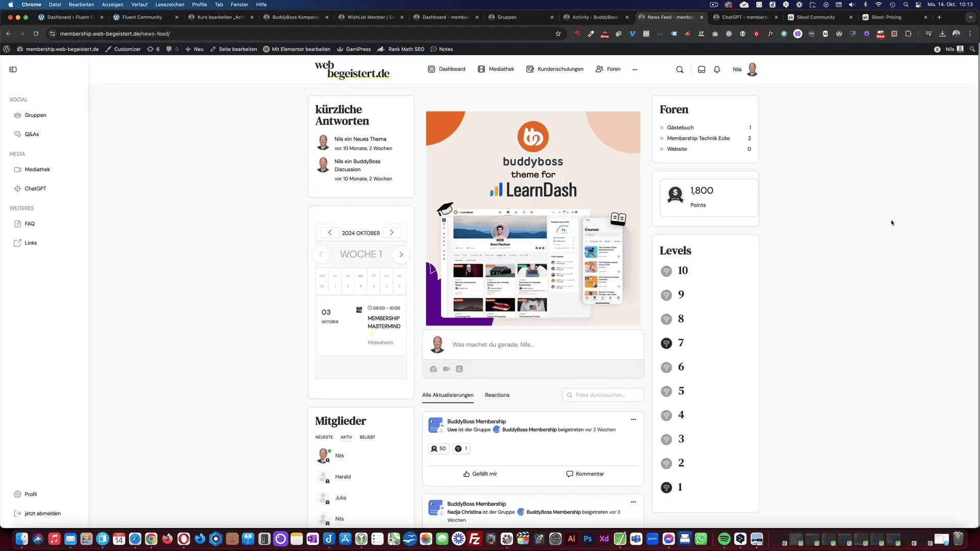Open the messages inbox icon
The width and height of the screenshot is (980, 551).
coord(702,69)
